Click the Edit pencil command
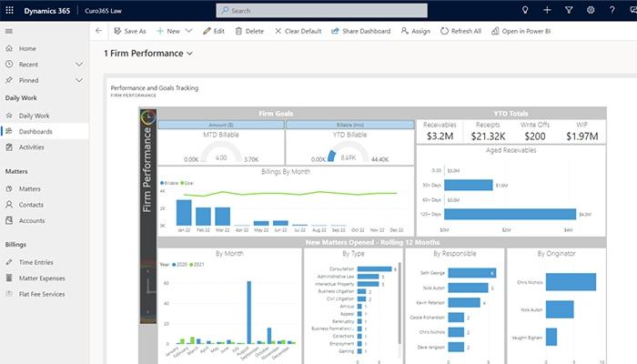637x364 pixels. coord(214,31)
